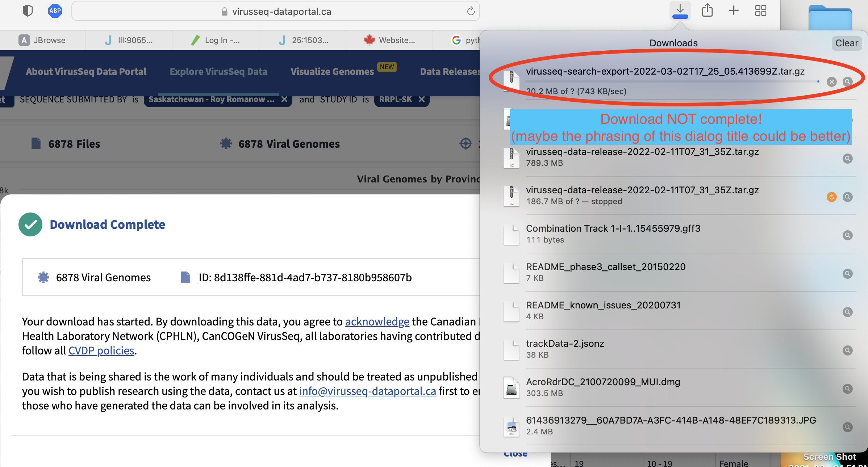
Task: Open the Downloads list via toolbar icon
Action: coord(680,10)
